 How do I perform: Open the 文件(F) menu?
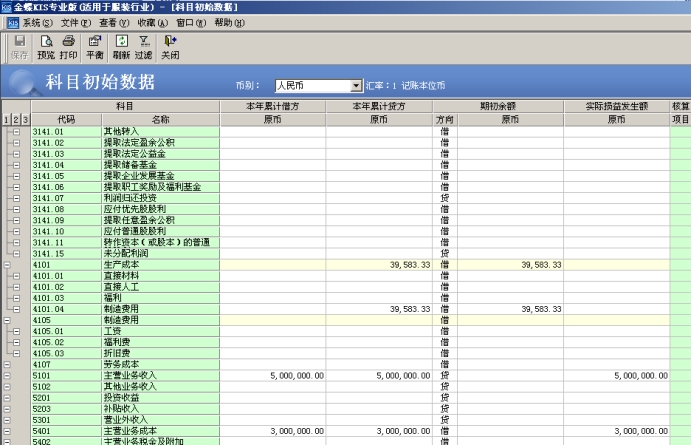pyautogui.click(x=76, y=23)
